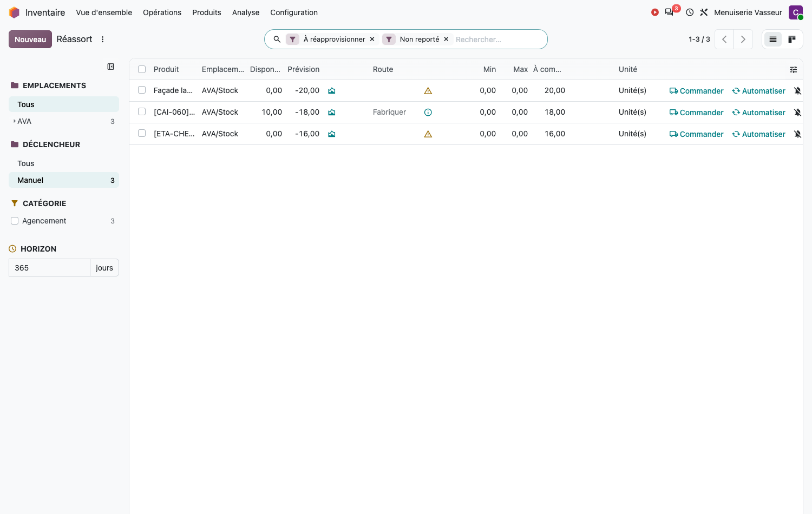Click Commander on the Façade la... row
This screenshot has width=812, height=514.
point(697,91)
